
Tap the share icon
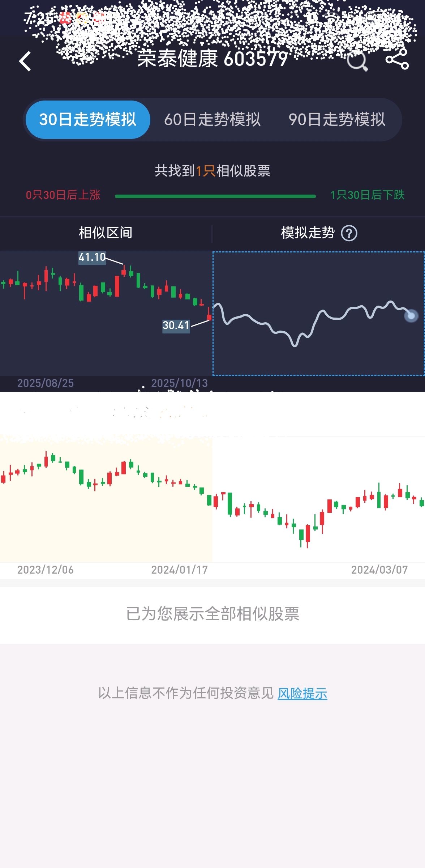click(397, 60)
